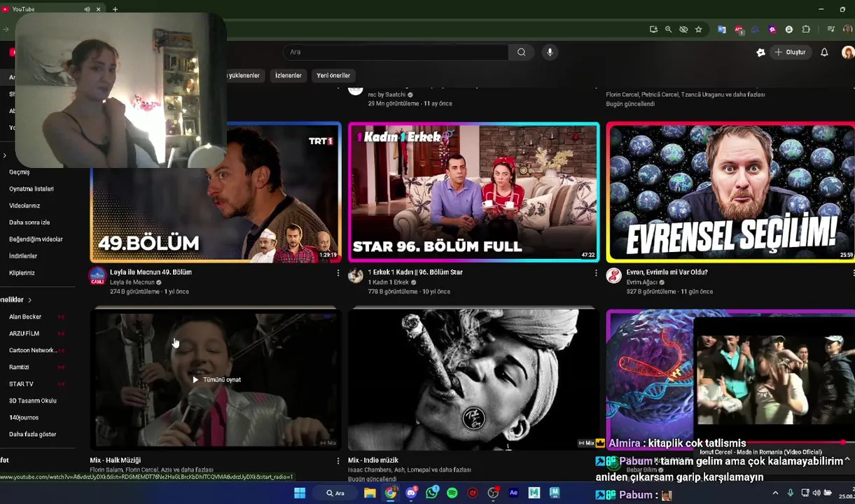Open Cartoon Network subscription channel
Image resolution: width=855 pixels, height=504 pixels.
32,350
